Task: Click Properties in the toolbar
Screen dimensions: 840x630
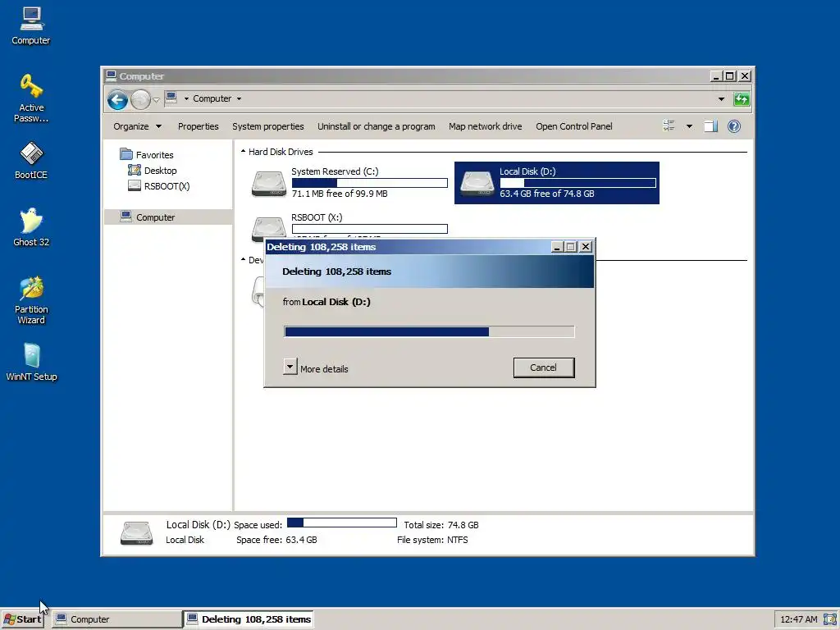Action: point(199,126)
